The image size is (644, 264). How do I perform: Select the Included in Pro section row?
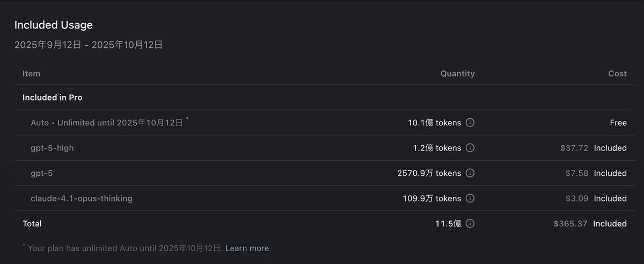click(52, 97)
